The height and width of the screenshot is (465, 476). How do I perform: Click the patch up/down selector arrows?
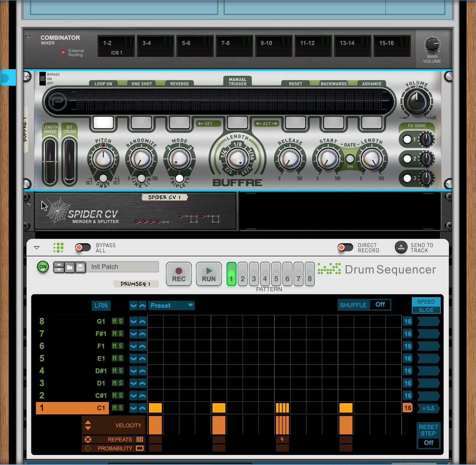(x=59, y=267)
